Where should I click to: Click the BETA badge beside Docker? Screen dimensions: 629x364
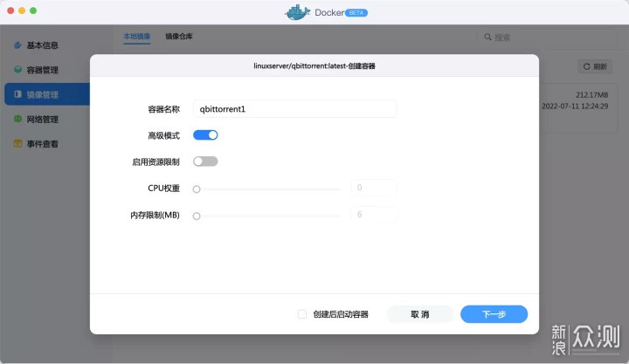tap(356, 13)
